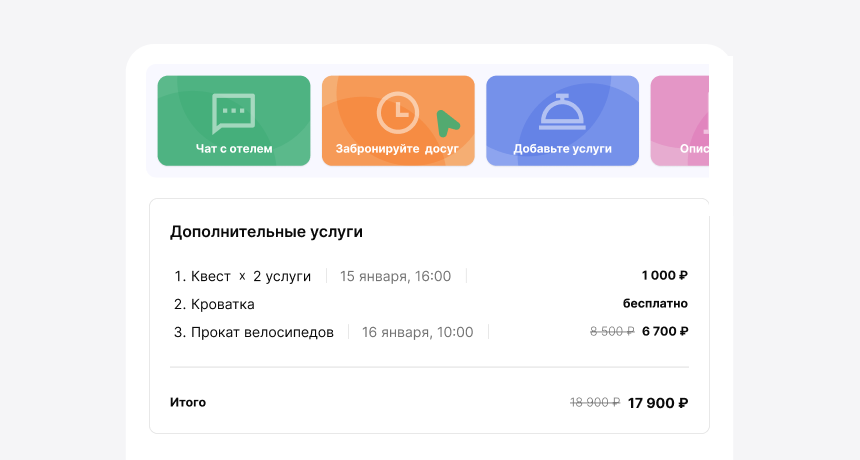Image resolution: width=860 pixels, height=460 pixels.
Task: Select the '2. Кроватка' row
Action: click(x=429, y=304)
